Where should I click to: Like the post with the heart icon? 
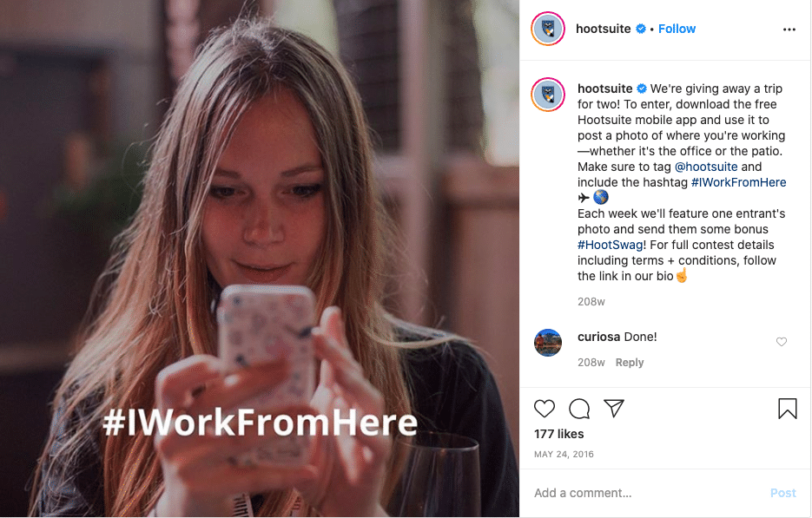point(545,409)
